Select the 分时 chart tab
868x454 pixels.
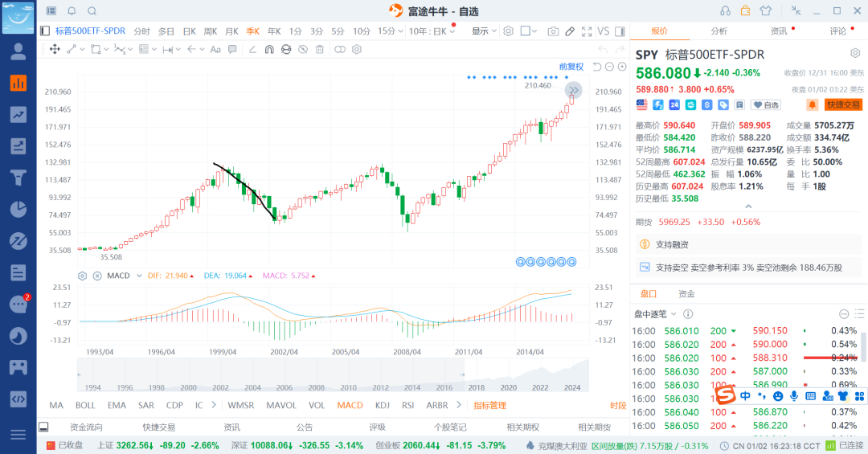[x=141, y=31]
